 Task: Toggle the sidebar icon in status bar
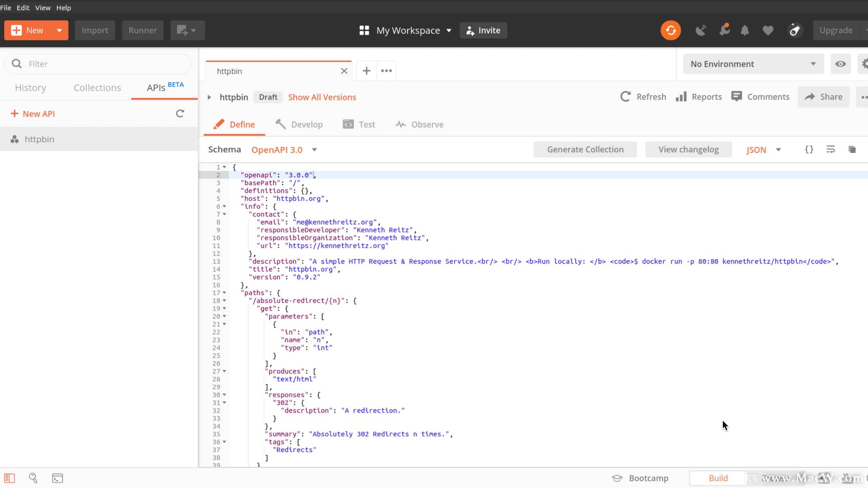(x=9, y=478)
